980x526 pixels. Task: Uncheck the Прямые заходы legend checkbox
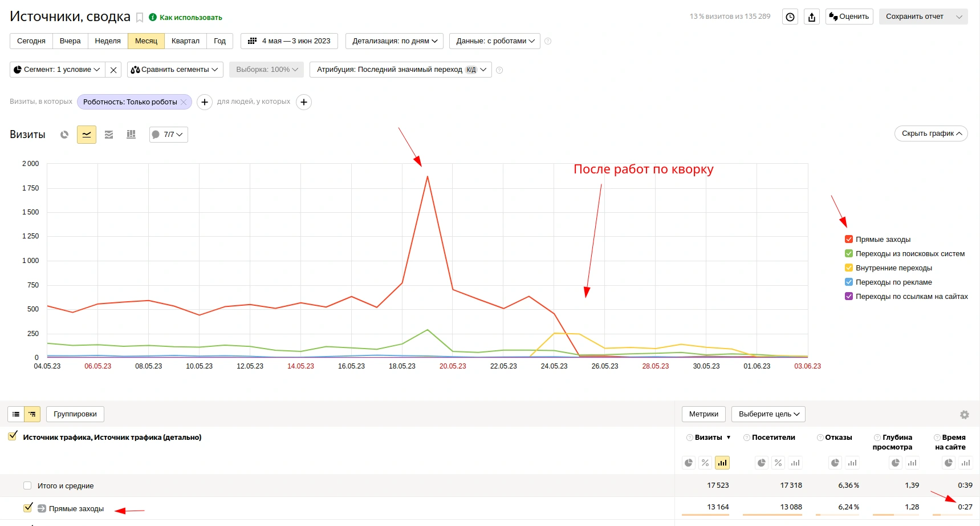tap(849, 239)
